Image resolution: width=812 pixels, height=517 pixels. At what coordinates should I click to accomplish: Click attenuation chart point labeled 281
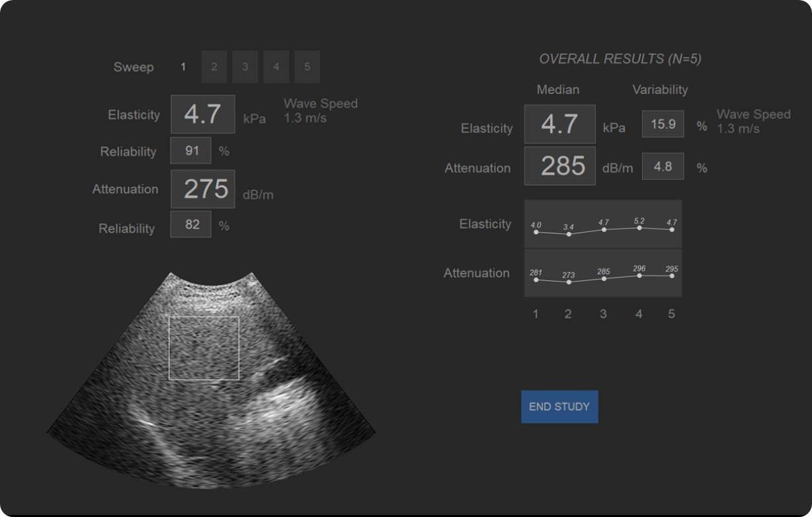536,280
